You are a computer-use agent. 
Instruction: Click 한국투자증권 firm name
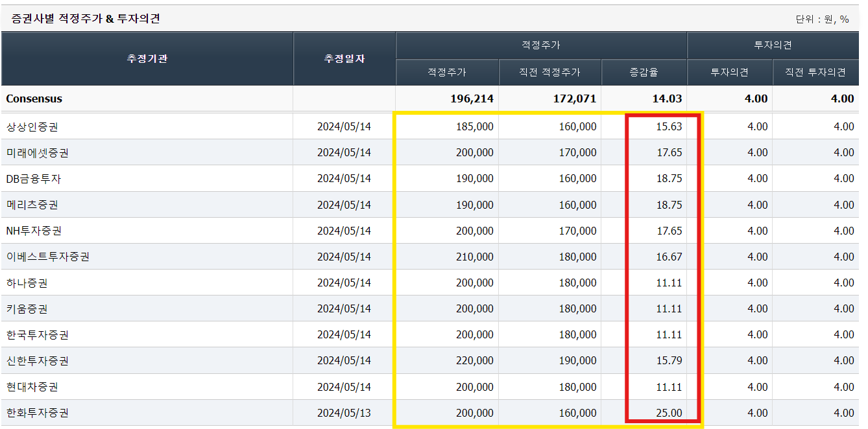[x=38, y=335]
